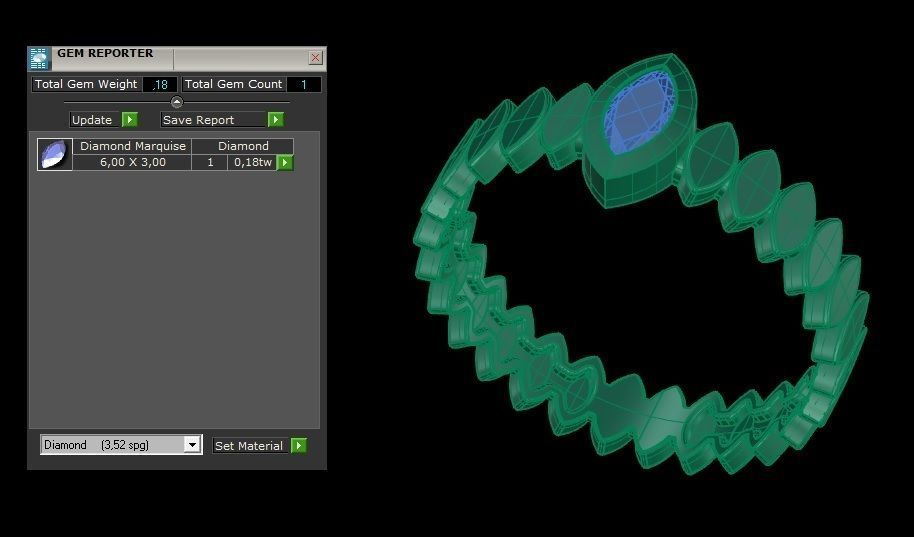Select the blue marquise gem on ring
914x537 pixels.
point(638,114)
